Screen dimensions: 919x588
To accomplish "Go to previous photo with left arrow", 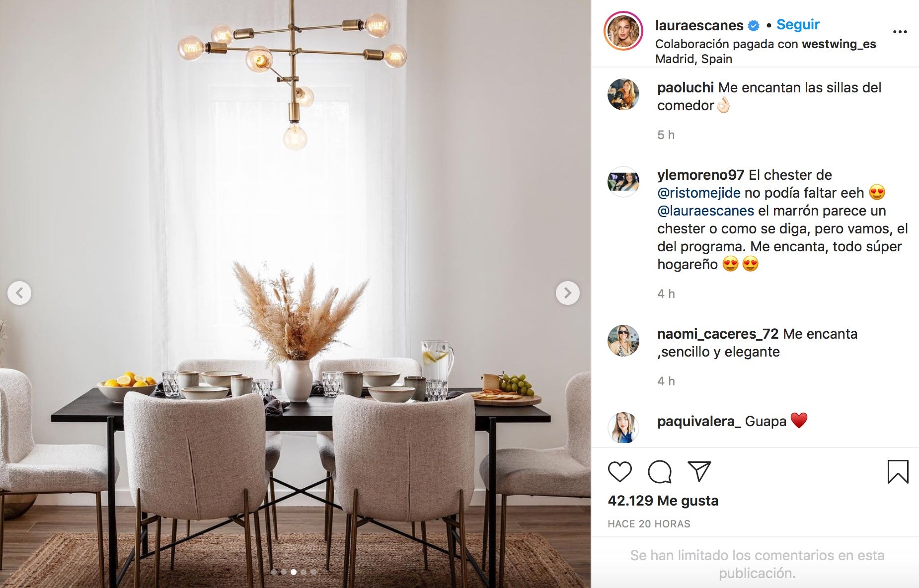I will click(x=19, y=293).
